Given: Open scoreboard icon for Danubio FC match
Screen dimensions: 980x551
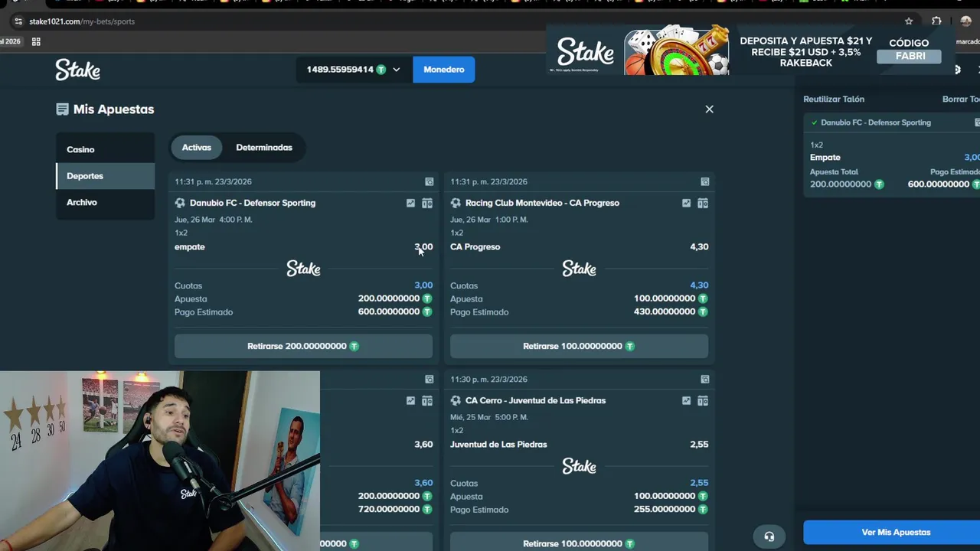Looking at the screenshot, I should [x=427, y=203].
